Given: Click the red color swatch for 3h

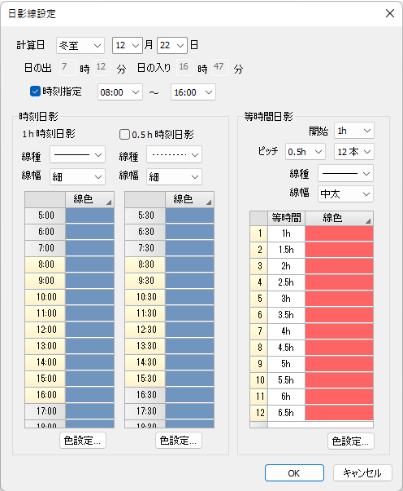Looking at the screenshot, I should point(339,299).
